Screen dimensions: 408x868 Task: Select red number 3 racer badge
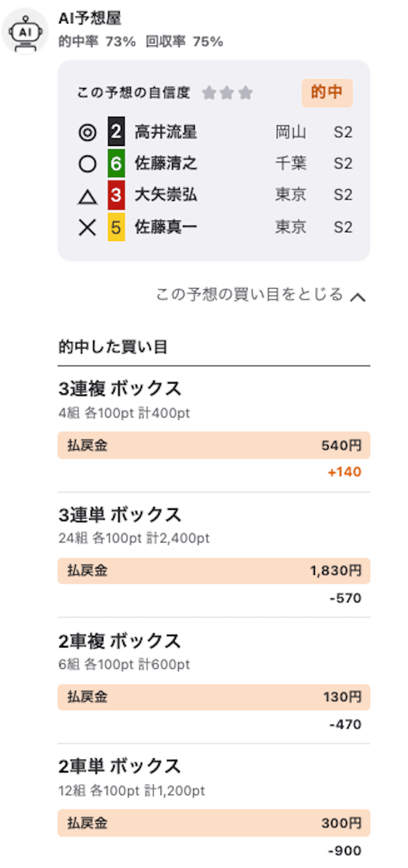pos(116,195)
